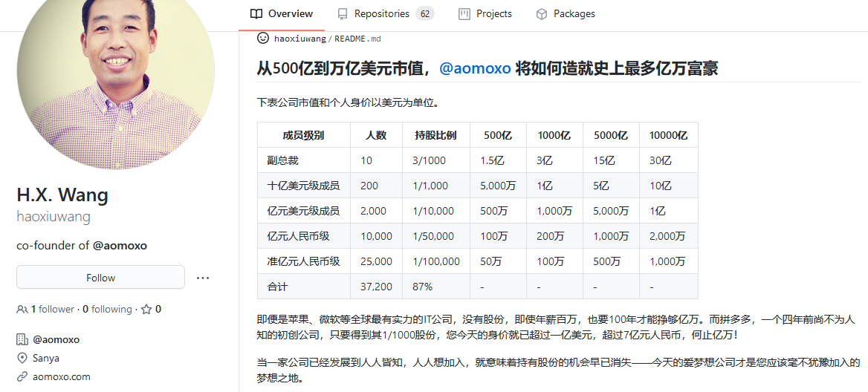868x392 pixels.
Task: Open the @aomoxo mention in the heading
Action: pos(475,68)
